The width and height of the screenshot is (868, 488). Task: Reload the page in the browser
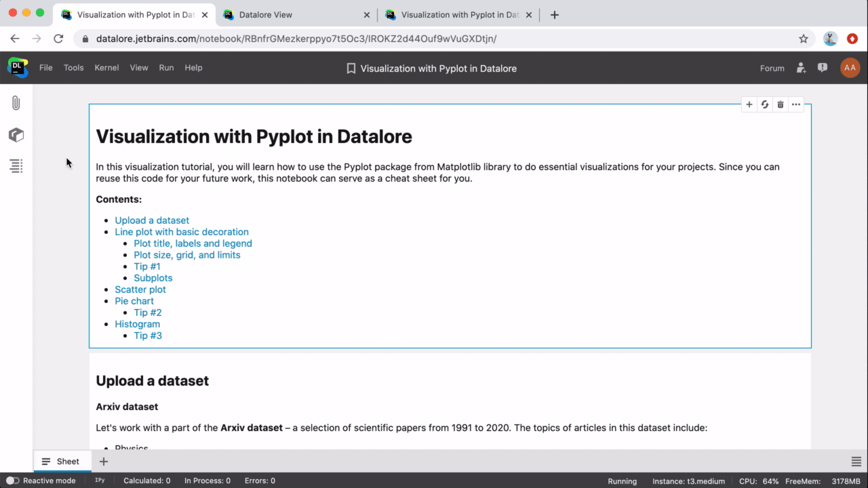58,39
